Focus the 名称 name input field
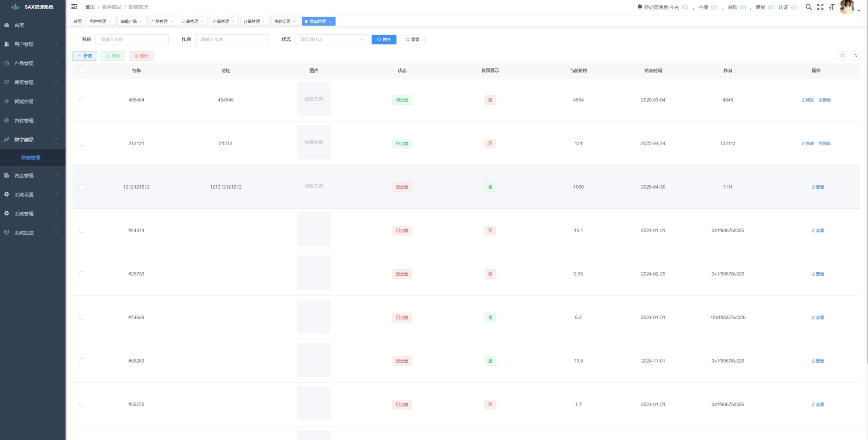Image resolution: width=868 pixels, height=440 pixels. coord(132,39)
